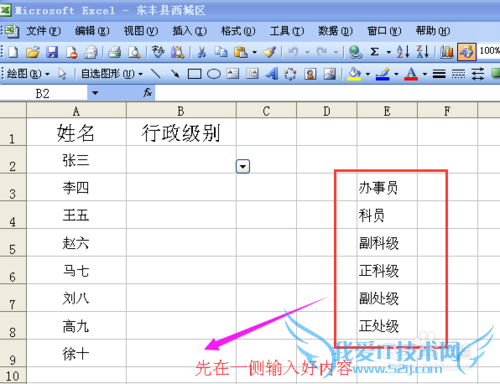This screenshot has width=500, height=384.
Task: Insert WordArt with the slanted A icon
Action: click(272, 74)
